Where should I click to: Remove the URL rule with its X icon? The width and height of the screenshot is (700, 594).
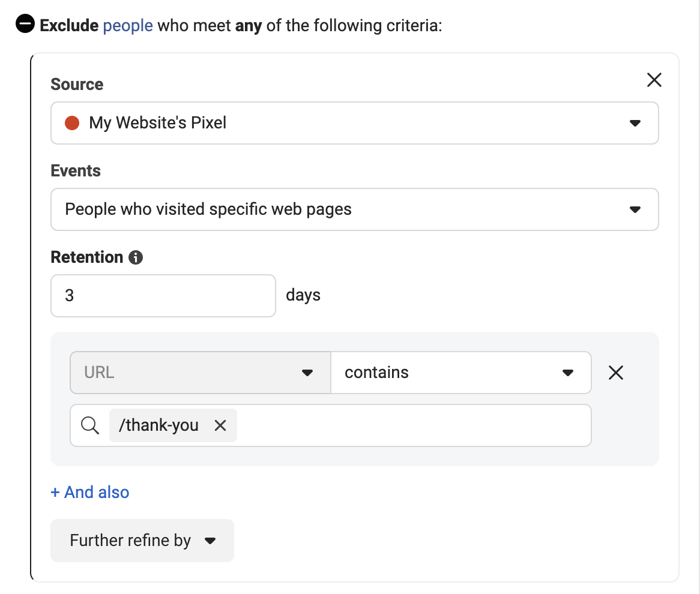coord(615,373)
